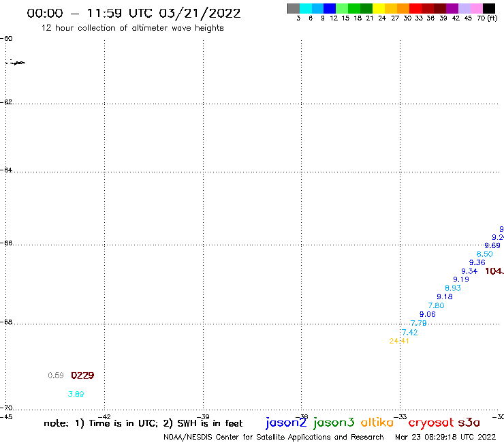Click the jason2 satellite legend label
Image resolution: width=504 pixels, height=443 pixels.
286,423
